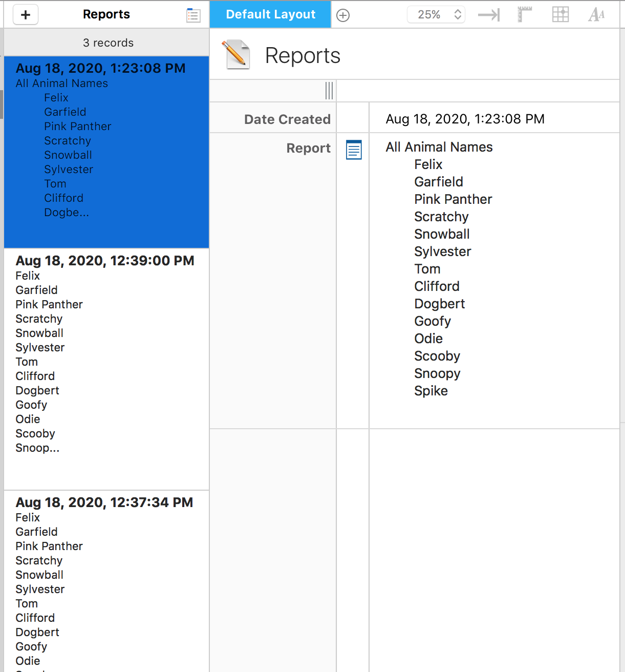This screenshot has width=625, height=672.
Task: Click the tab order arrow icon
Action: click(488, 15)
